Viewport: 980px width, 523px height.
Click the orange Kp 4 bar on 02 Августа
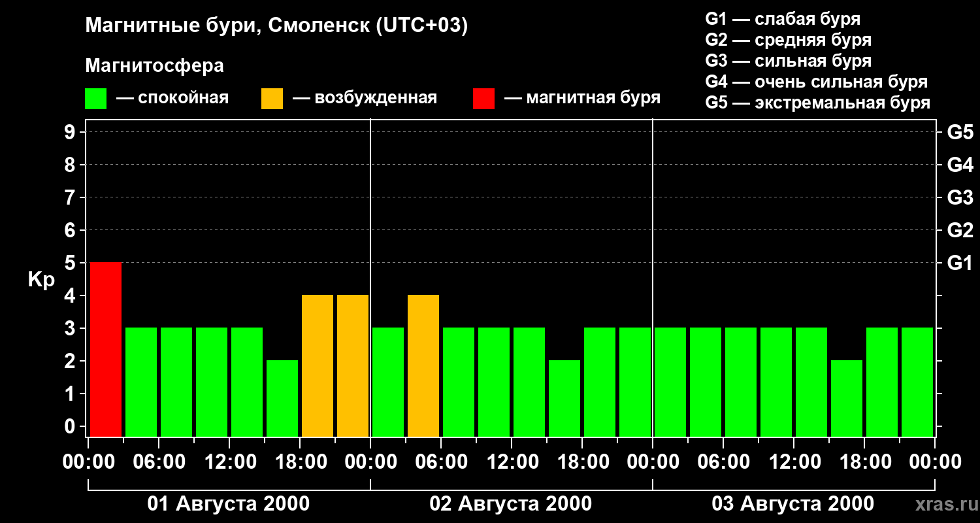pyautogui.click(x=423, y=365)
